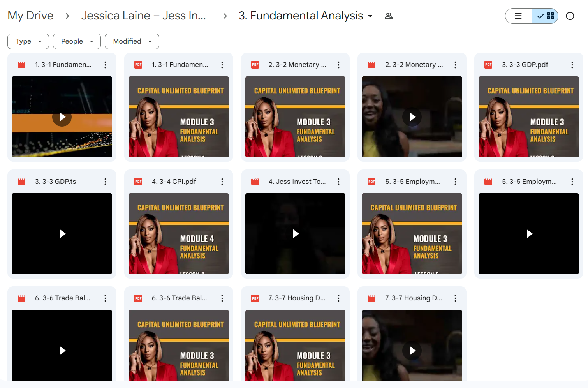The image size is (588, 388).
Task: Click PDF icon of 7. 3-7 Housing D file
Action: [255, 298]
